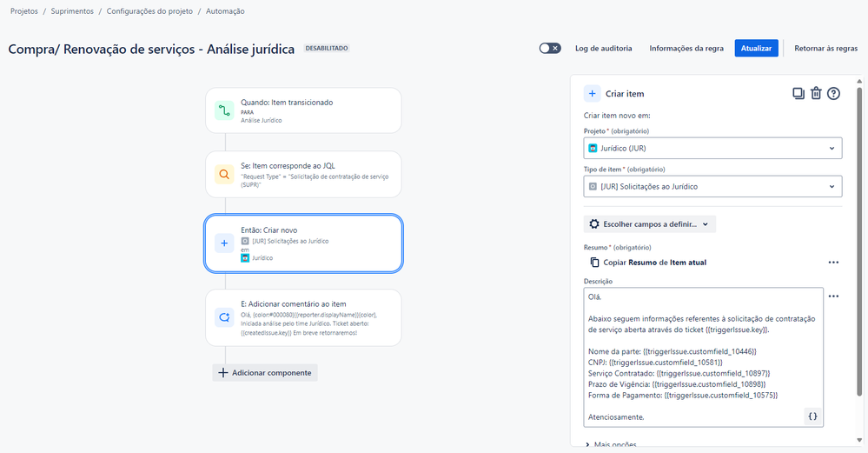Click the rule title Compra/ Renovação de serviços
868x453 pixels.
[151, 49]
